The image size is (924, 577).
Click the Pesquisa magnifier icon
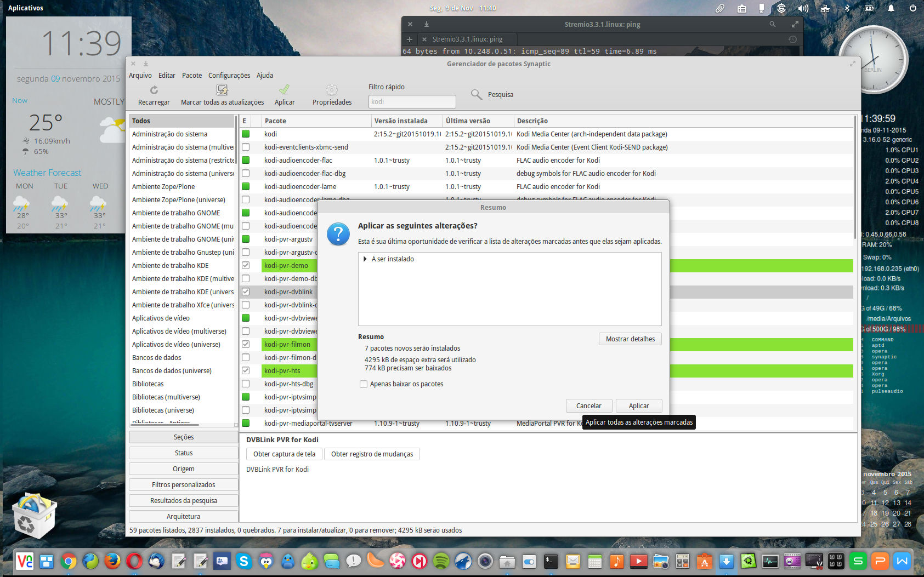tap(477, 95)
